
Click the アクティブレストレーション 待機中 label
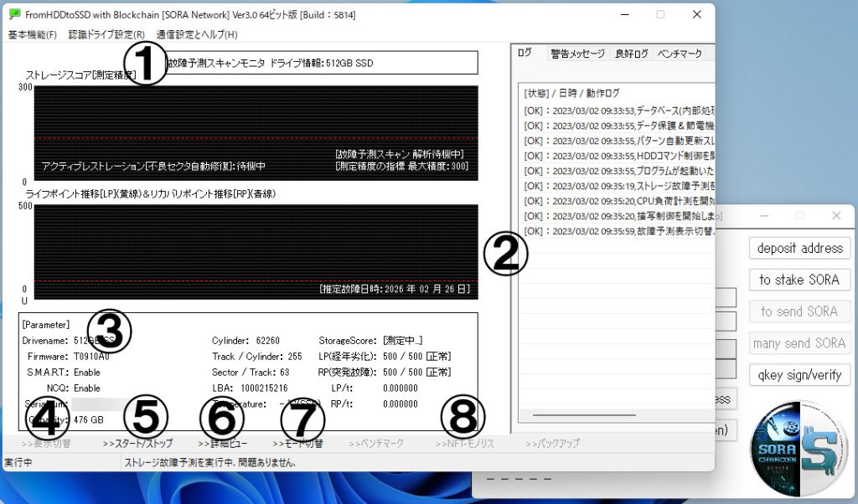154,166
